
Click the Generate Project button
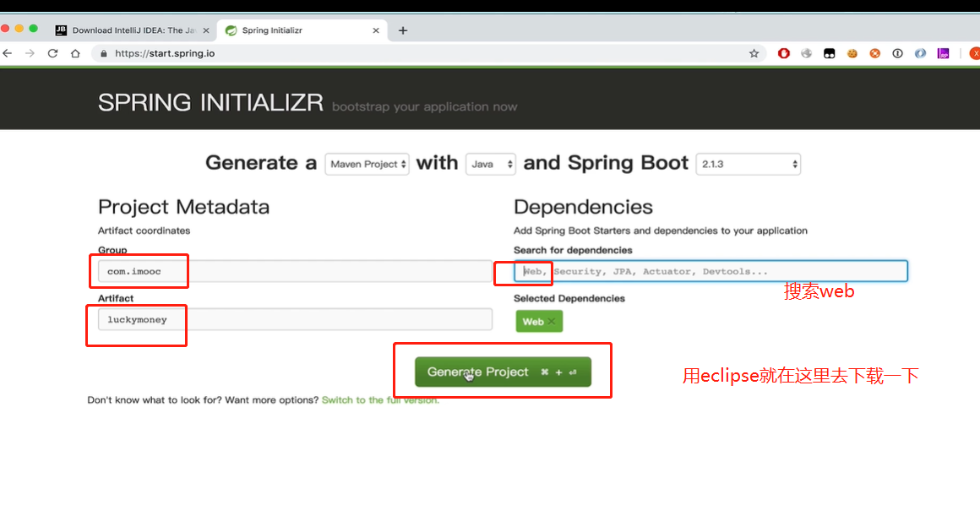click(504, 372)
